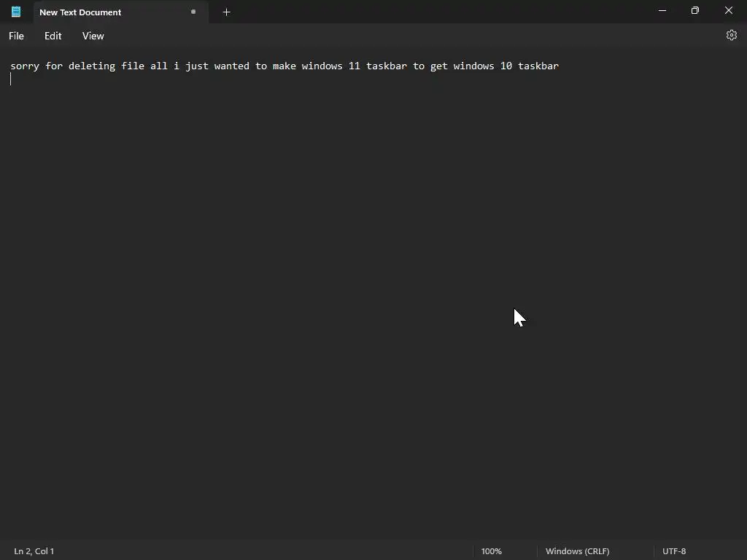Click the 100% zoom level in status bar
Viewport: 747px width, 560px height.
coord(491,551)
